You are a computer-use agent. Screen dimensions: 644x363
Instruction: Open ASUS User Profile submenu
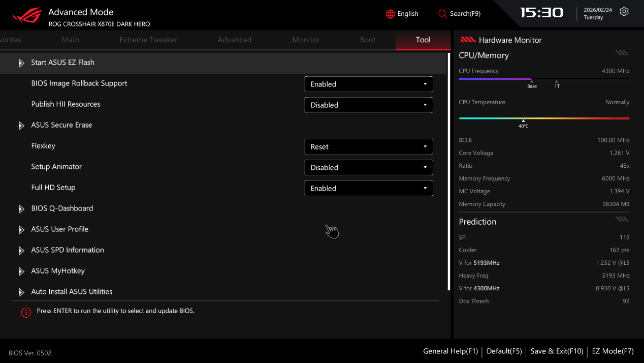tap(59, 229)
